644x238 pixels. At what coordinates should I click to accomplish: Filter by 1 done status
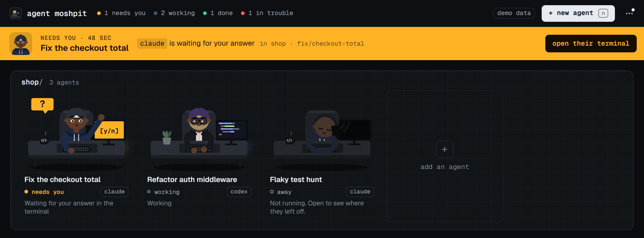218,13
